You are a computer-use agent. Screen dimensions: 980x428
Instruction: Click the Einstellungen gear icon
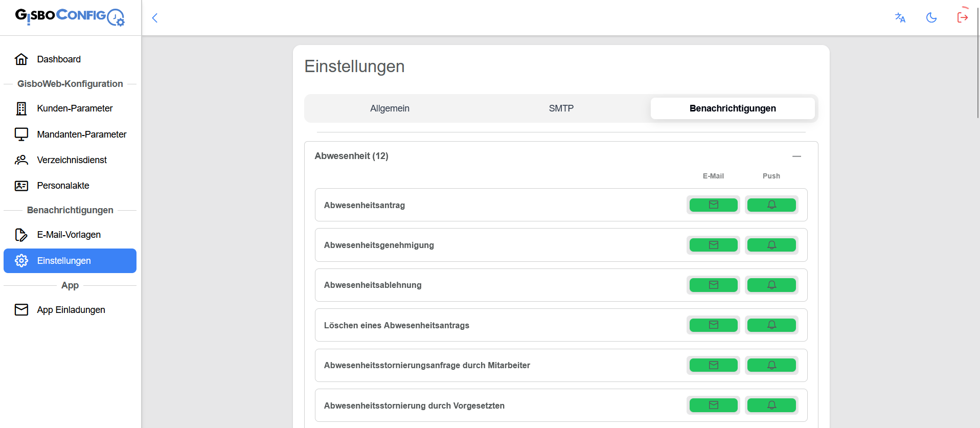point(21,261)
